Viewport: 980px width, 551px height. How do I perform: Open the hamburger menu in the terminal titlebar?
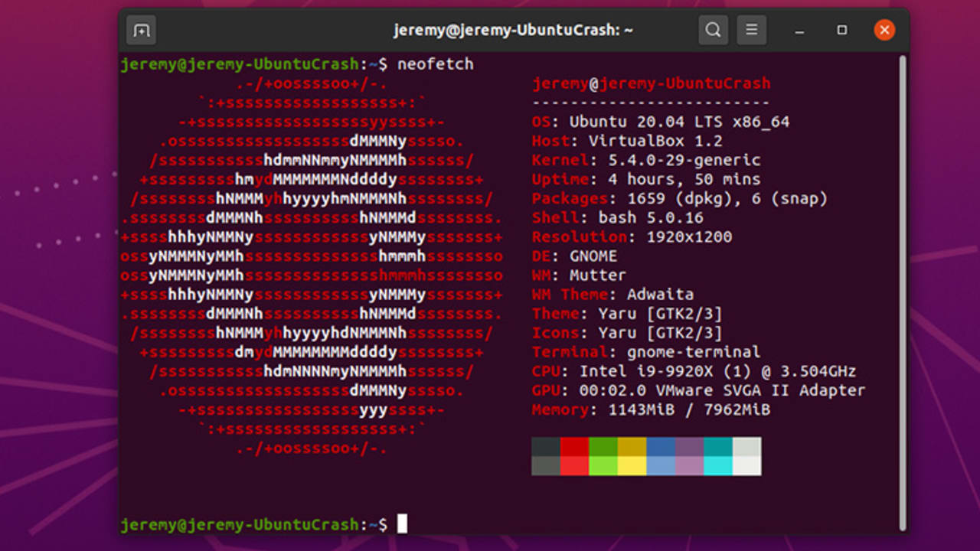pyautogui.click(x=751, y=31)
